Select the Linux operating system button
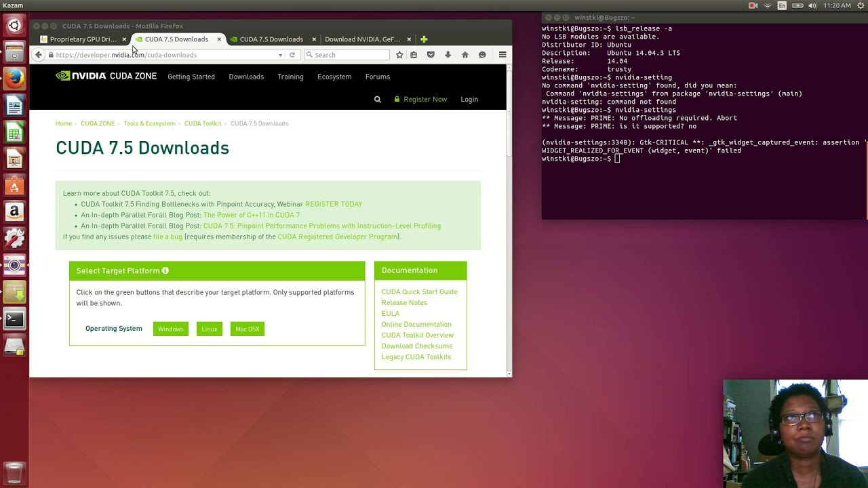868x488 pixels. pos(210,329)
